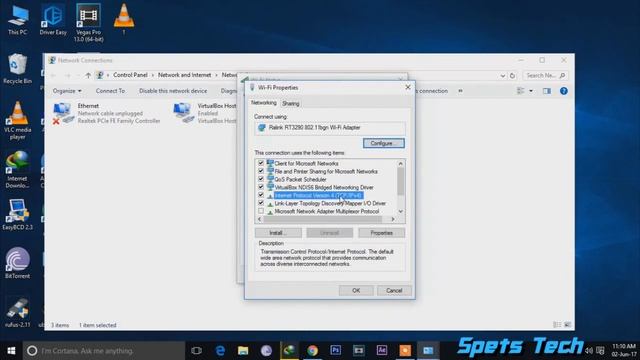Click down arrow of items list scrollbar
This screenshot has width=640, height=360.
point(400,211)
